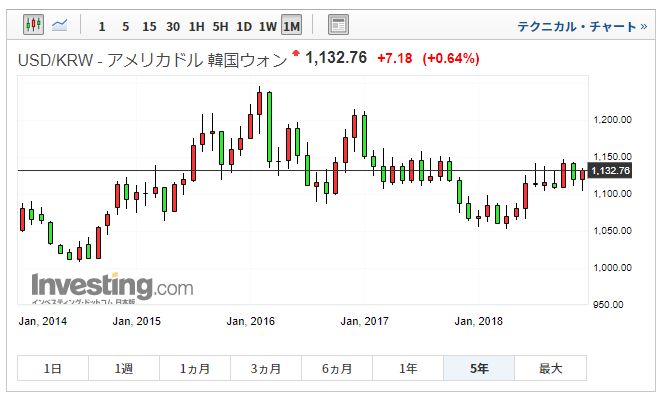The width and height of the screenshot is (669, 411).
Task: Select the 1日 range tab
Action: pyautogui.click(x=53, y=369)
